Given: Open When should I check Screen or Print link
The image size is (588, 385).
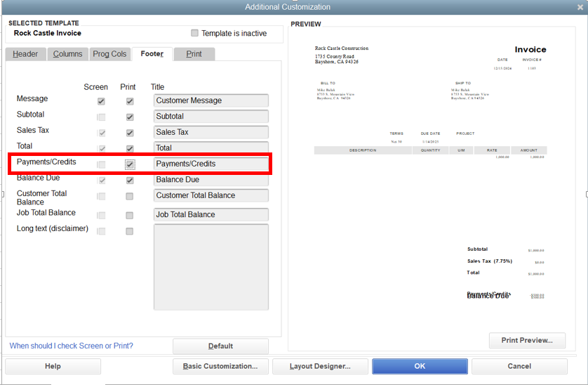Looking at the screenshot, I should click(72, 346).
